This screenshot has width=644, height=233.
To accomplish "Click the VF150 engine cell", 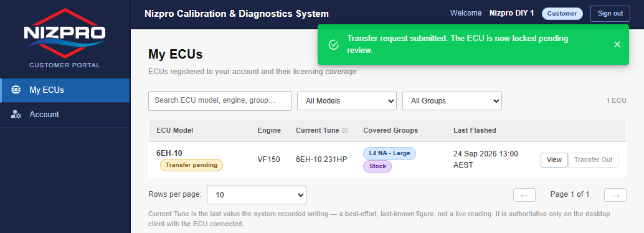I will [268, 159].
